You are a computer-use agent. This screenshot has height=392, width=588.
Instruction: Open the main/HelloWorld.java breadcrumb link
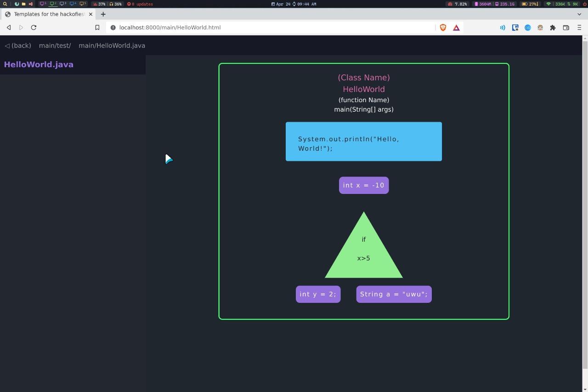112,45
